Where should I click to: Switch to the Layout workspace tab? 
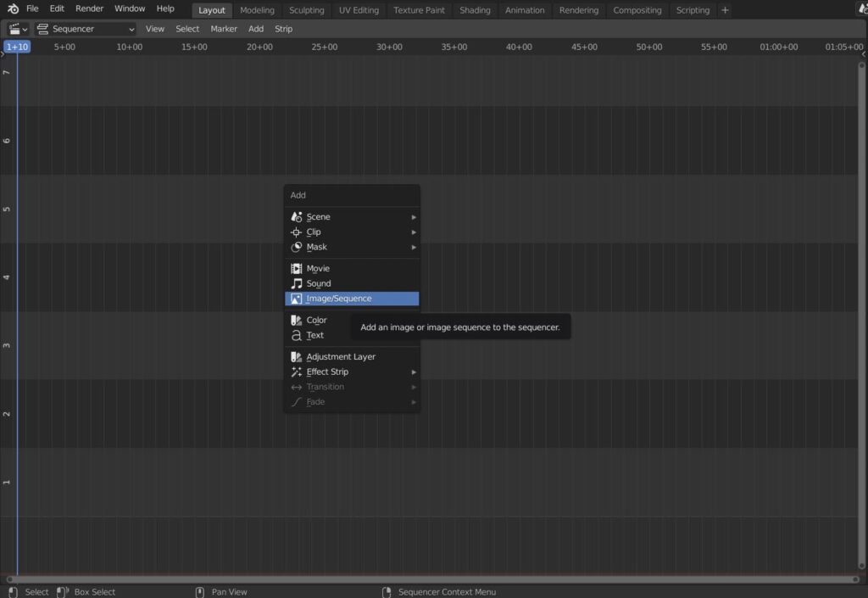pyautogui.click(x=211, y=10)
